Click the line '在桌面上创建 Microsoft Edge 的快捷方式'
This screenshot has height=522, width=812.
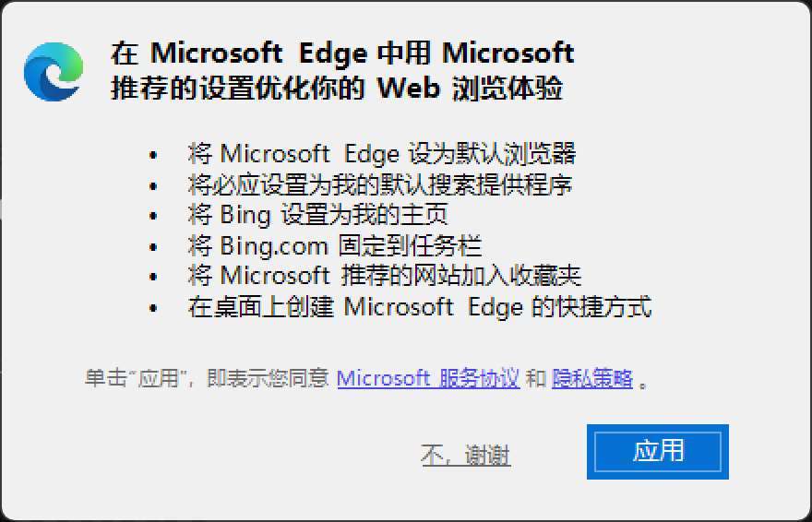(x=420, y=306)
